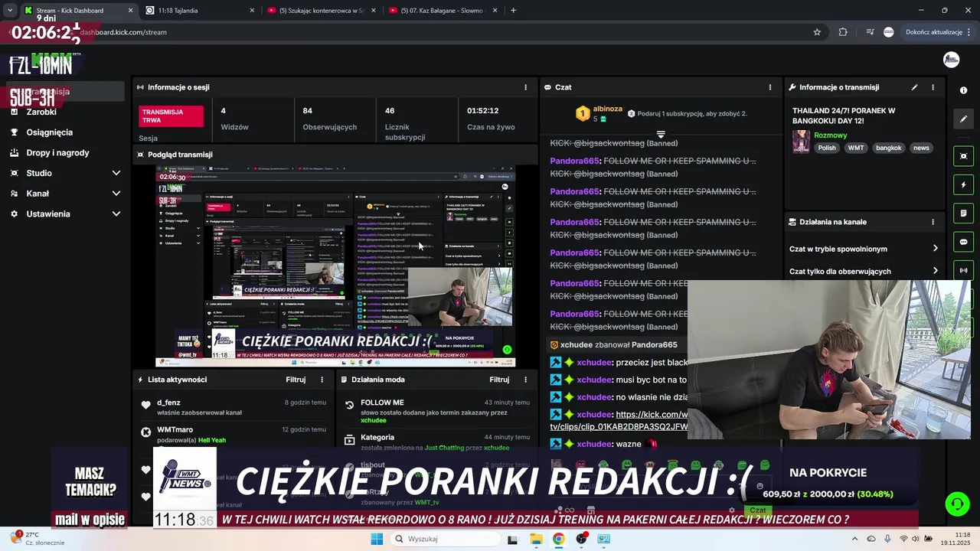This screenshot has width=980, height=551.
Task: Click the bangkok tag
Action: (888, 148)
